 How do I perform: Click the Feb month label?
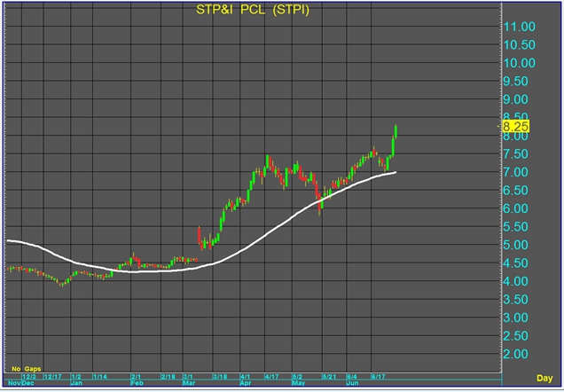tap(137, 383)
